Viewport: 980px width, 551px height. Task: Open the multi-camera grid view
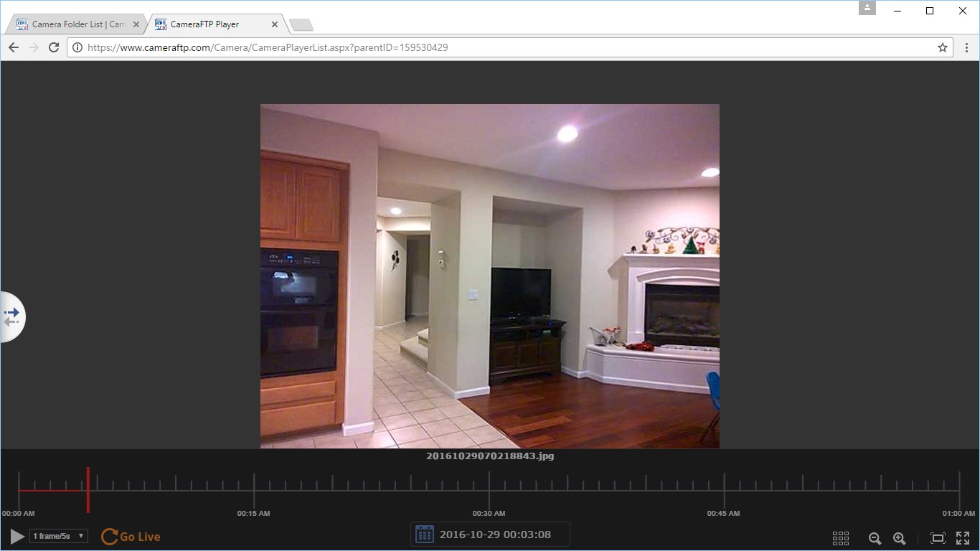tap(840, 538)
